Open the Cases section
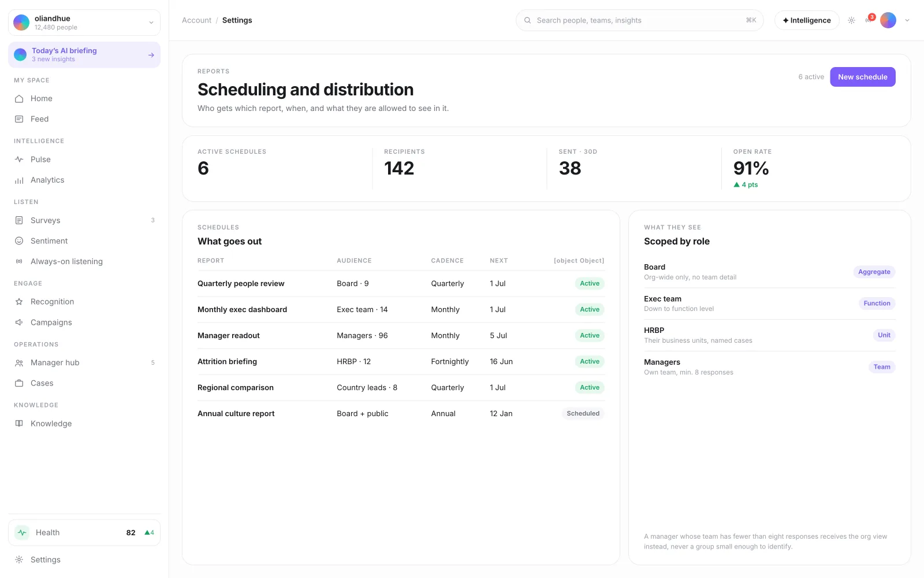Screen dimensions: 924x578 point(84,383)
